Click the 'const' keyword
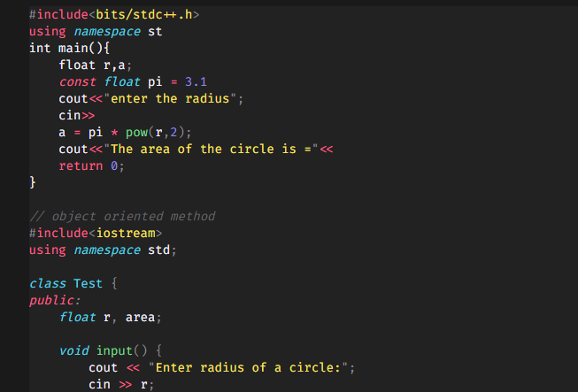 pos(77,81)
